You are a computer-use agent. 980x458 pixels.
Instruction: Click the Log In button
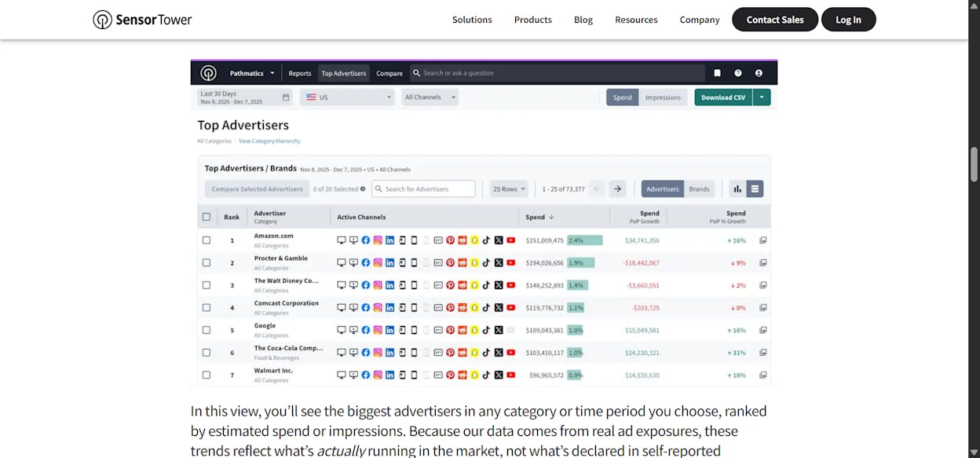tap(848, 20)
